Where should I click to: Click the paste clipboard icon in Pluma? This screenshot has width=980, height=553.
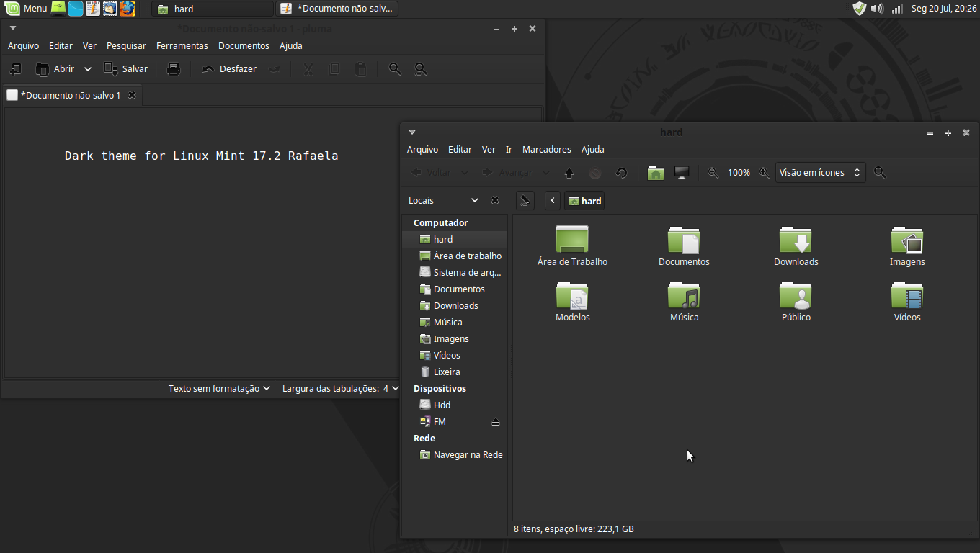point(361,69)
